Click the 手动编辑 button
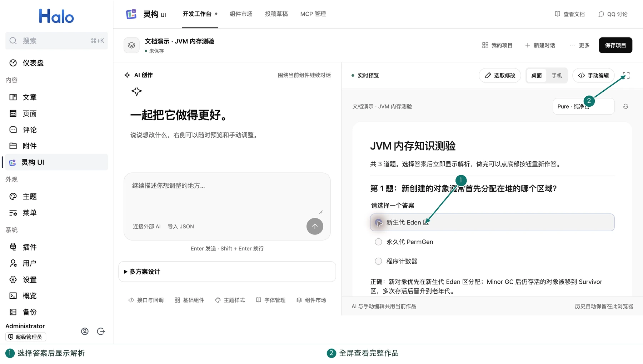 coord(593,76)
